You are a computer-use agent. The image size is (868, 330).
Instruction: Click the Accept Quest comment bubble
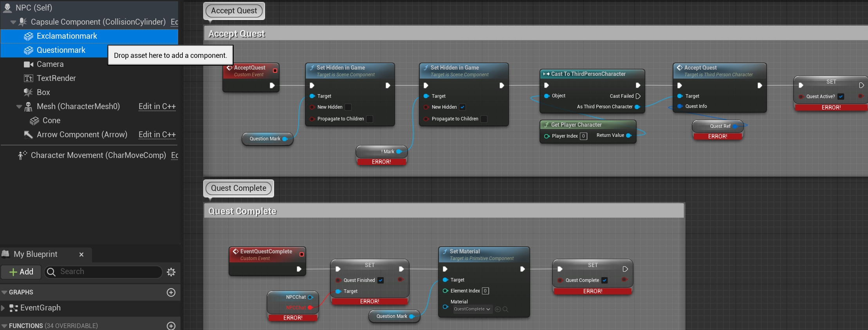(x=234, y=11)
